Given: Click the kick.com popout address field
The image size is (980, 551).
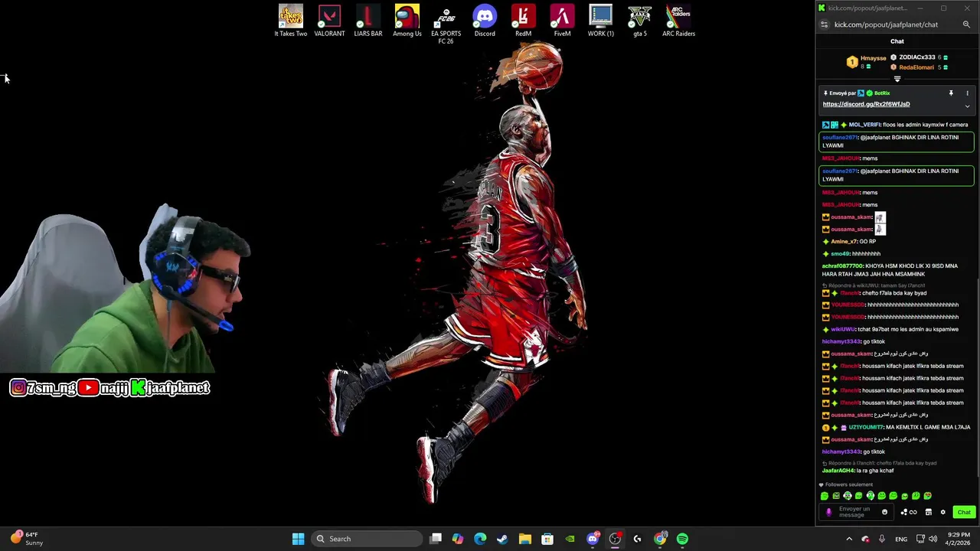Looking at the screenshot, I should point(886,24).
